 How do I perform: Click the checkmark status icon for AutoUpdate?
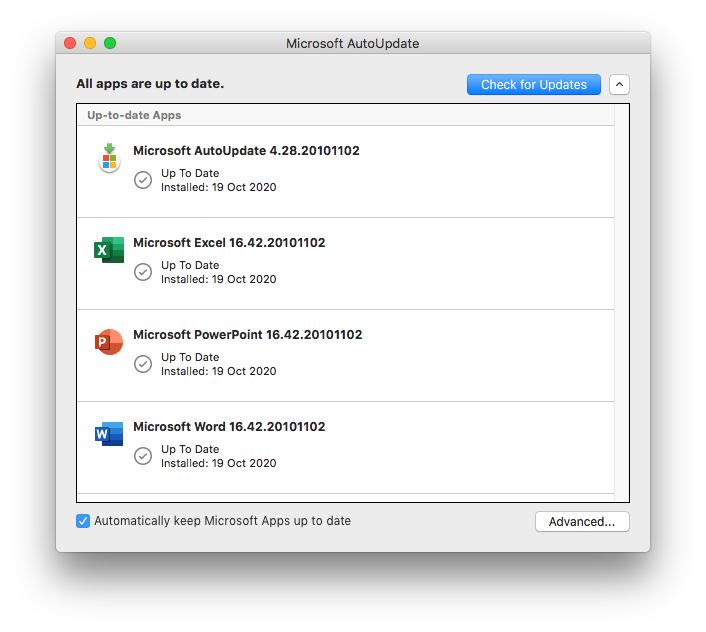coord(143,180)
